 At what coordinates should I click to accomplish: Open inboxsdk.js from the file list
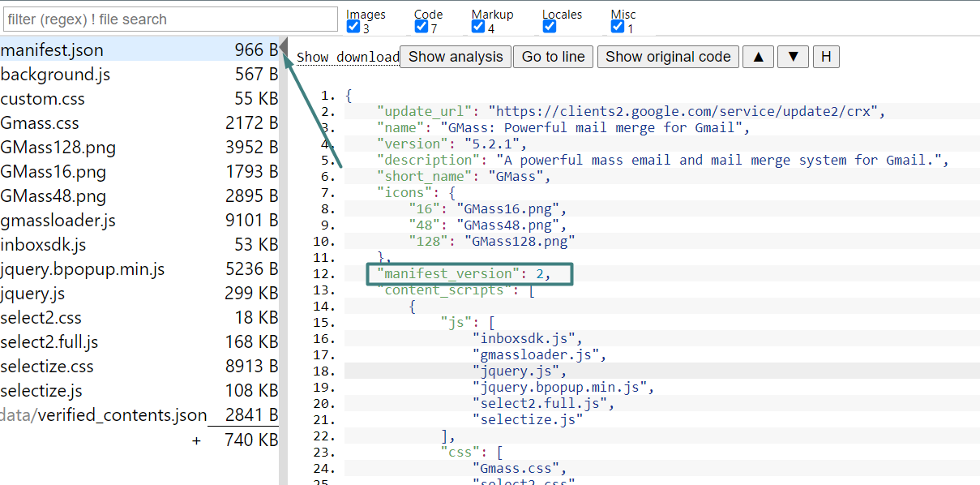[x=44, y=245]
